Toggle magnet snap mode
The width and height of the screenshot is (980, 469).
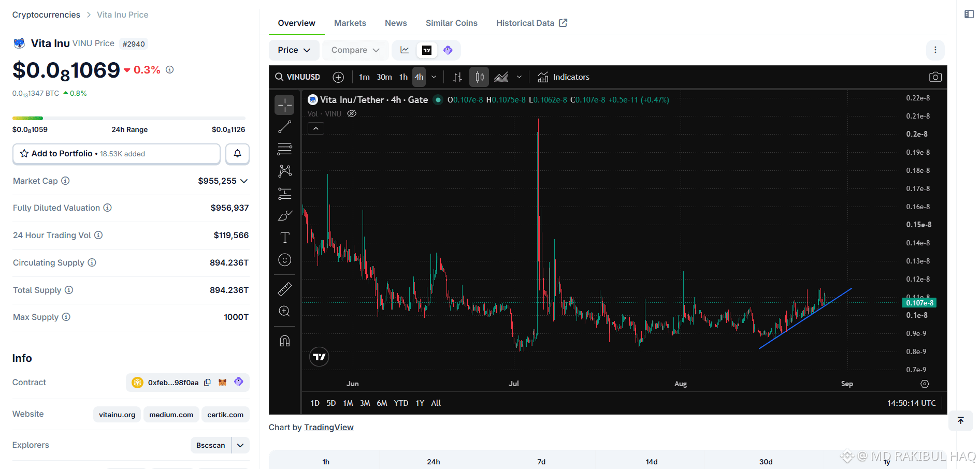tap(285, 341)
